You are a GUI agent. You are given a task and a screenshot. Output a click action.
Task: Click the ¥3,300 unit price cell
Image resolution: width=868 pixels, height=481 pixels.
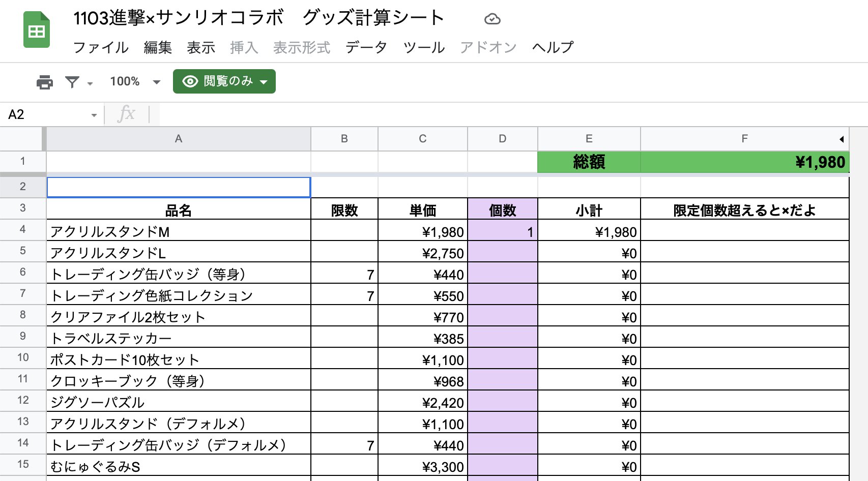pos(423,465)
